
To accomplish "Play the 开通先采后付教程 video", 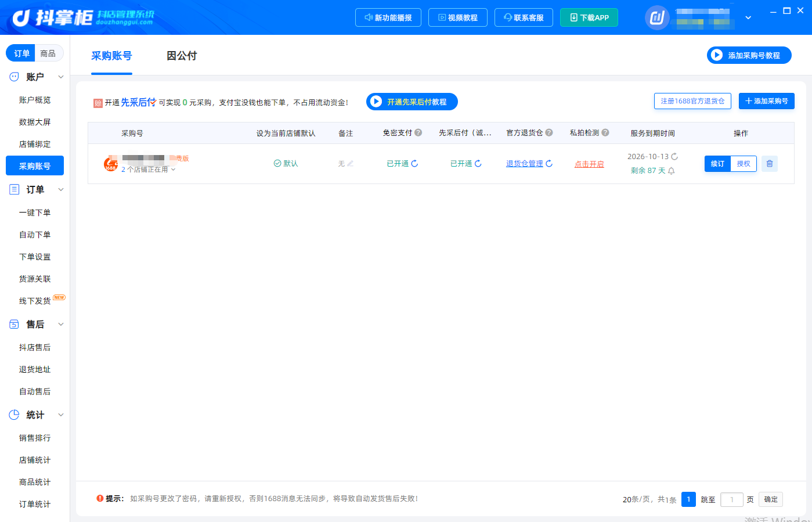I will coord(412,102).
